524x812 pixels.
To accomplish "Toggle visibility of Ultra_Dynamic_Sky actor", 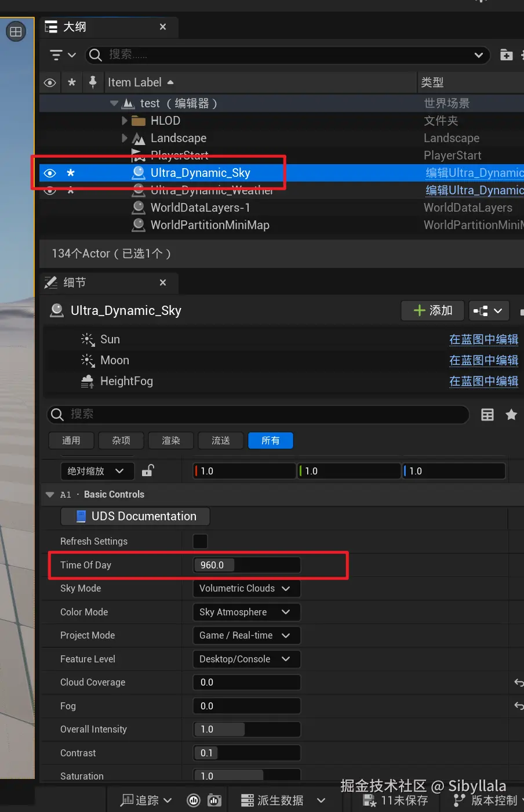I will point(50,173).
